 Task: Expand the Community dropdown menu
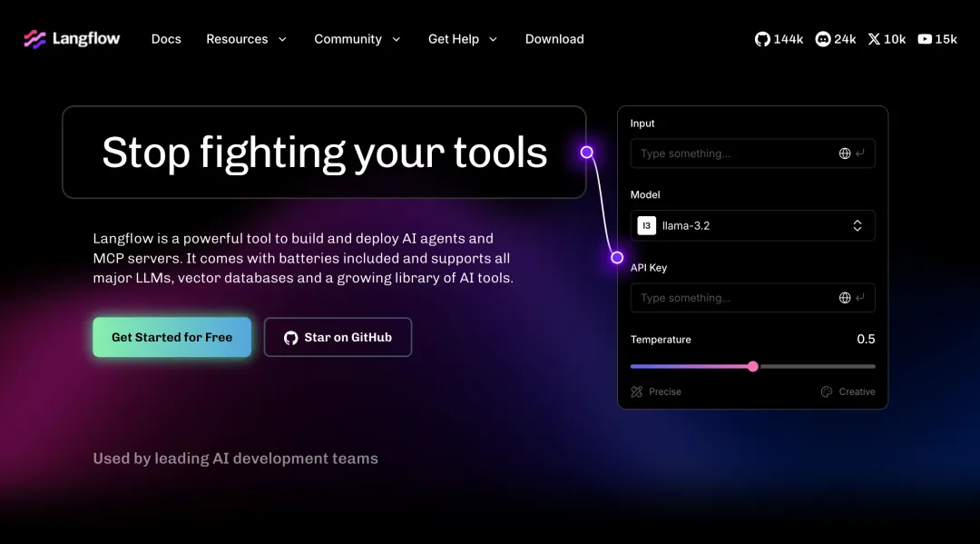(357, 39)
